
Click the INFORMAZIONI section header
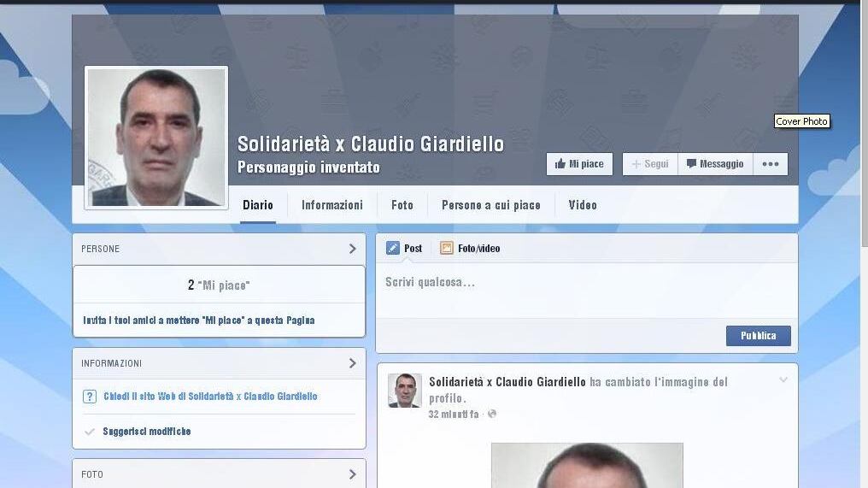pos(220,363)
